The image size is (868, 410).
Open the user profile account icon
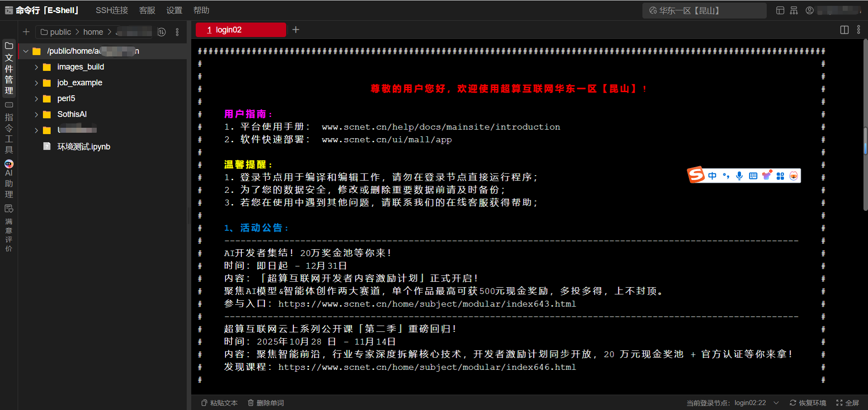coord(809,10)
